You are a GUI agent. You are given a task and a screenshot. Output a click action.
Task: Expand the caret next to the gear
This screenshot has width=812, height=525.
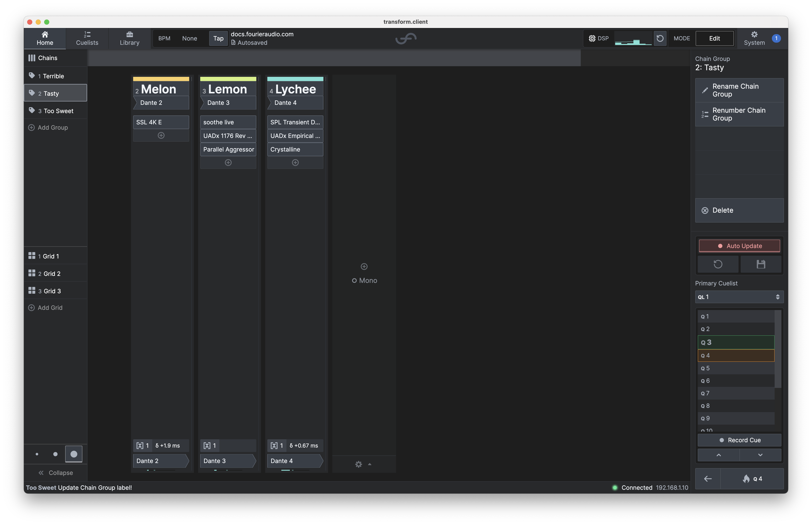point(370,464)
